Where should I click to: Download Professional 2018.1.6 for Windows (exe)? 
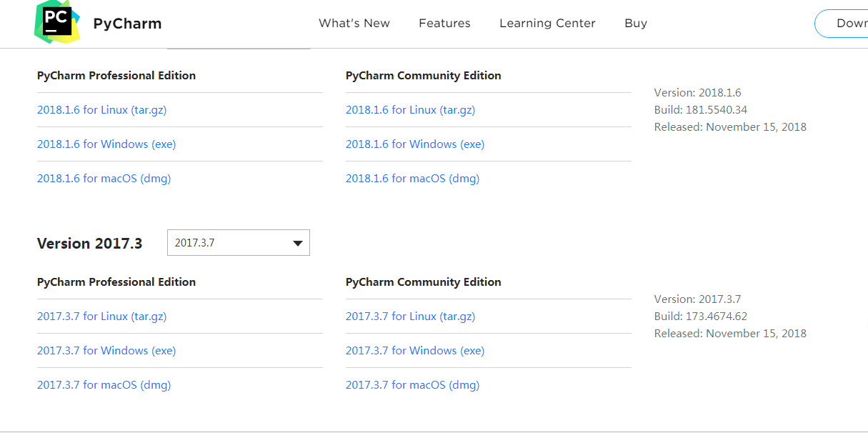tap(106, 144)
